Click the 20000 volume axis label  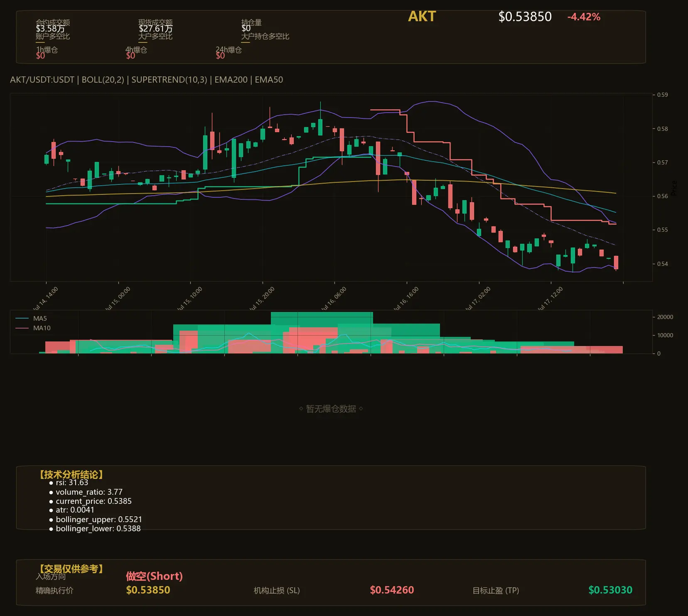(x=665, y=317)
